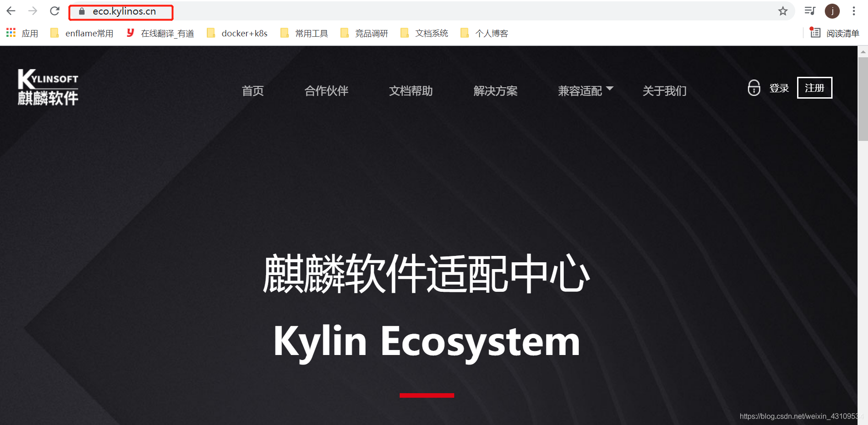
Task: Click the 注册 register button
Action: (814, 88)
